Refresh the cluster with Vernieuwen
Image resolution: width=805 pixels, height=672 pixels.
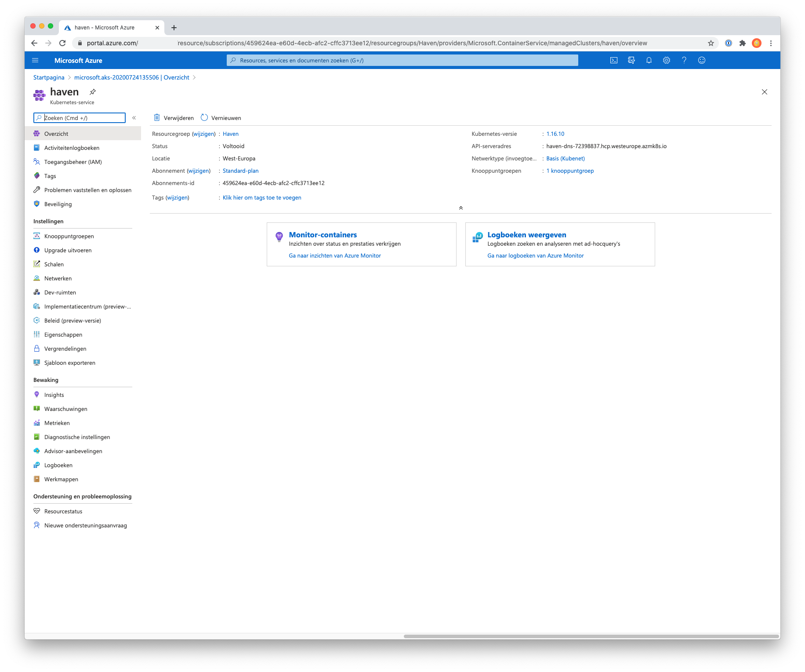tap(221, 118)
